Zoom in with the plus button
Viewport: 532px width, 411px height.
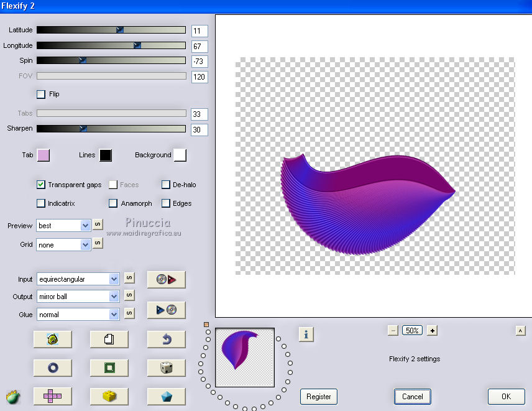point(432,331)
